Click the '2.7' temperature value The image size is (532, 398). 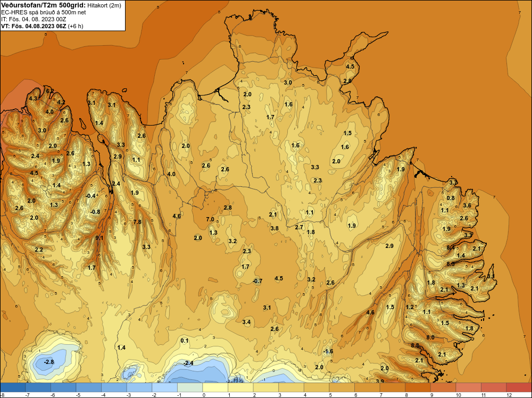pyautogui.click(x=299, y=227)
